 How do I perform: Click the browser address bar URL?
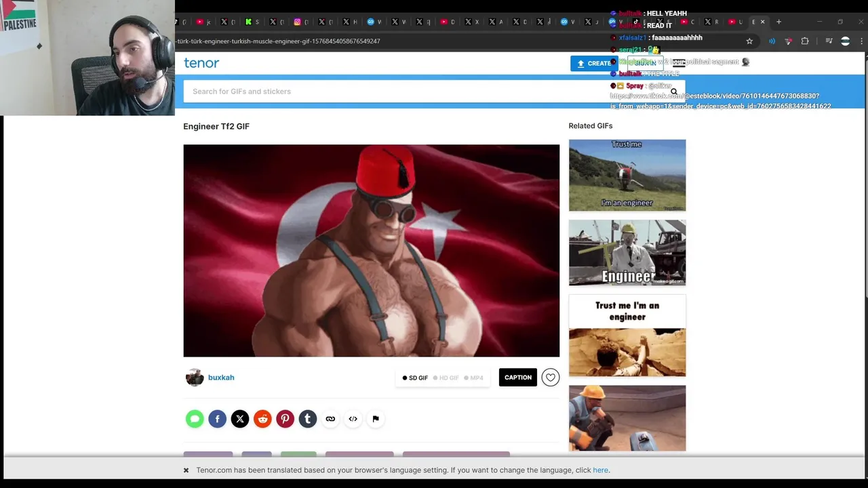click(278, 41)
